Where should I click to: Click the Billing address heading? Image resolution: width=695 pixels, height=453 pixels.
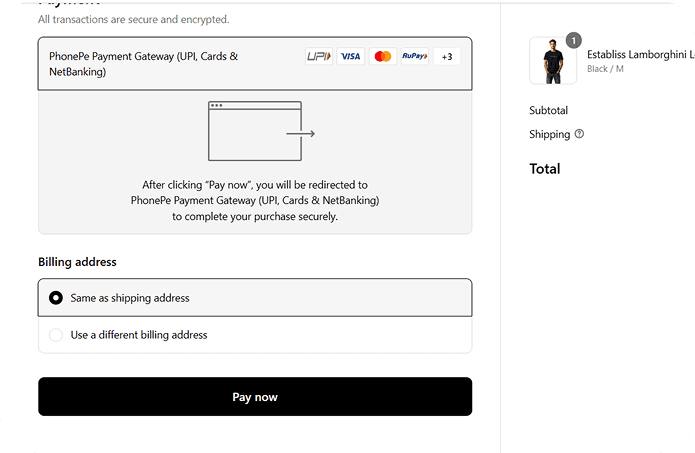click(77, 262)
